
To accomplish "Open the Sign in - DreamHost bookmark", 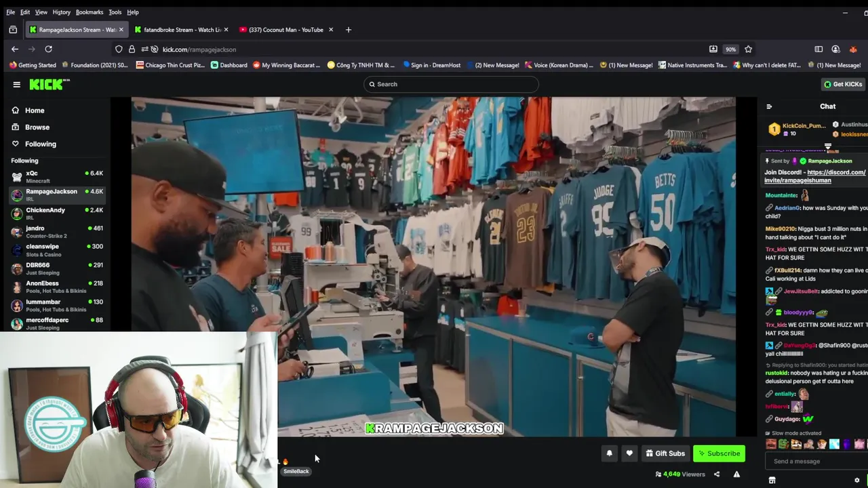I will tap(431, 65).
